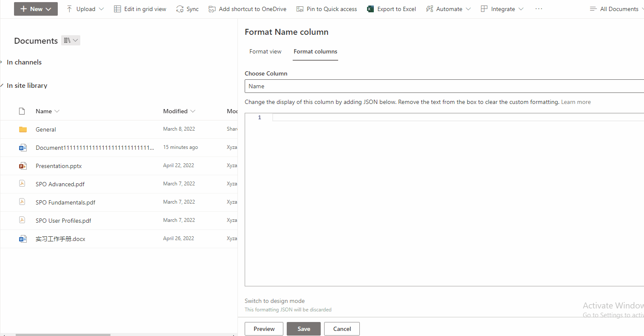Viewport: 644px width, 336px height.
Task: Expand the Integrate chevron
Action: [x=521, y=9]
